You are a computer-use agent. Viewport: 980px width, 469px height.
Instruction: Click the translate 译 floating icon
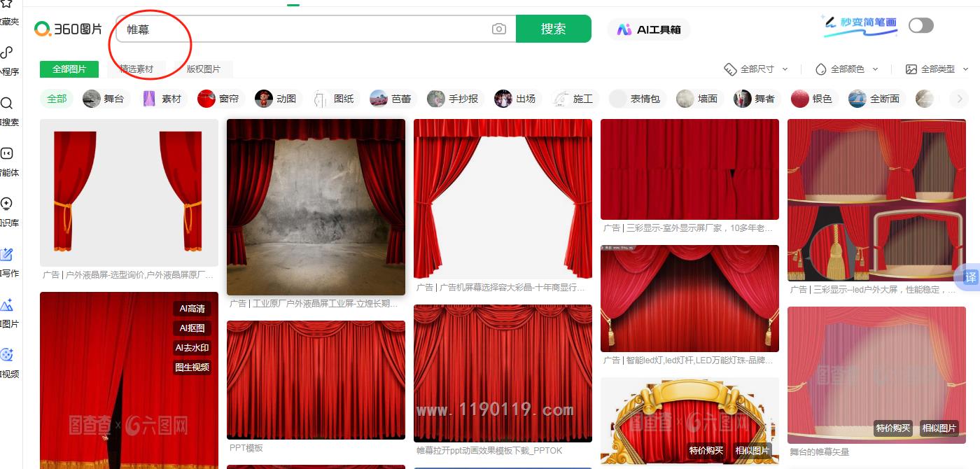pyautogui.click(x=970, y=277)
